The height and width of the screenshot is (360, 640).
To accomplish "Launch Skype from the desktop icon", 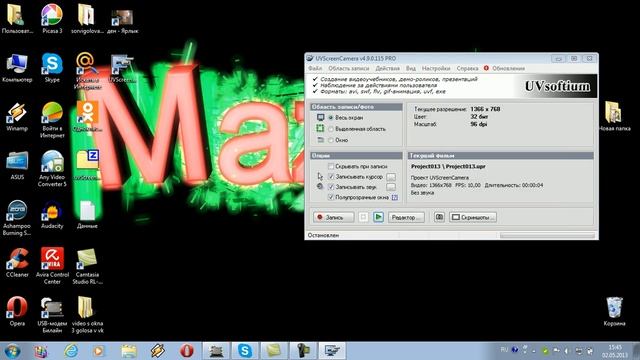I will 52,68.
